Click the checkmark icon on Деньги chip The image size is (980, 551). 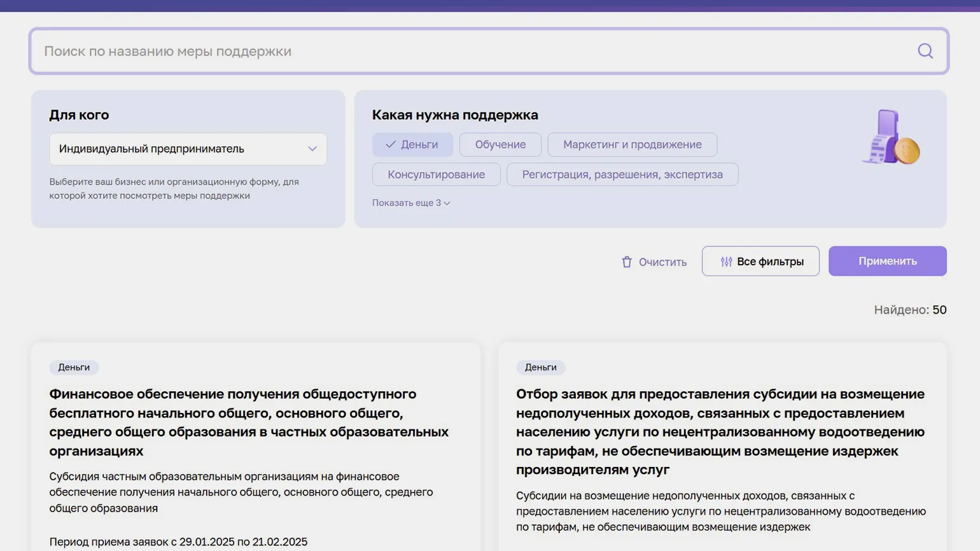coord(391,144)
